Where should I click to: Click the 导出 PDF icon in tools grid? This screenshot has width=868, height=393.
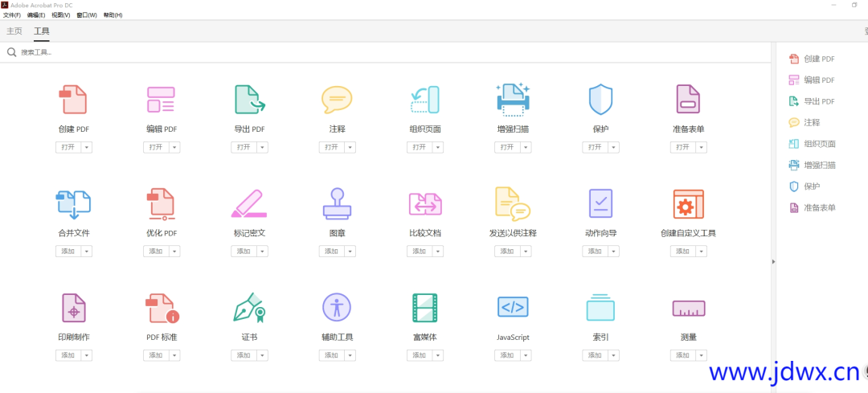(249, 100)
